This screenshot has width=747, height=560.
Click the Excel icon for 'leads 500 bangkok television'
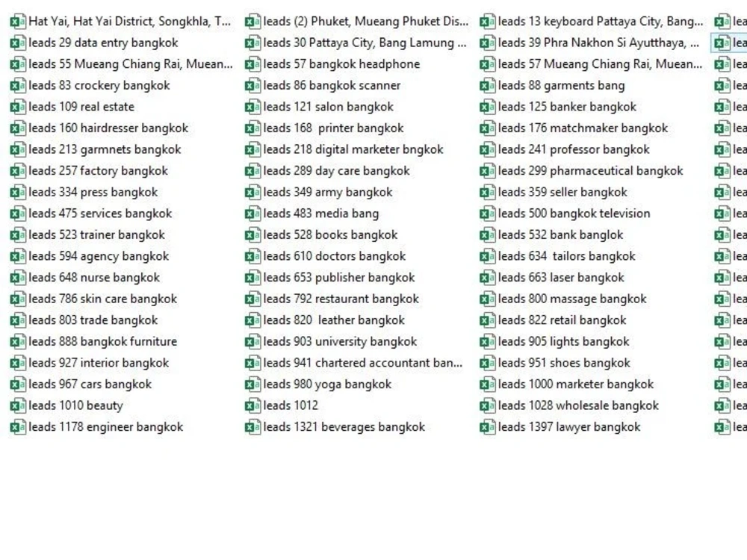[487, 214]
